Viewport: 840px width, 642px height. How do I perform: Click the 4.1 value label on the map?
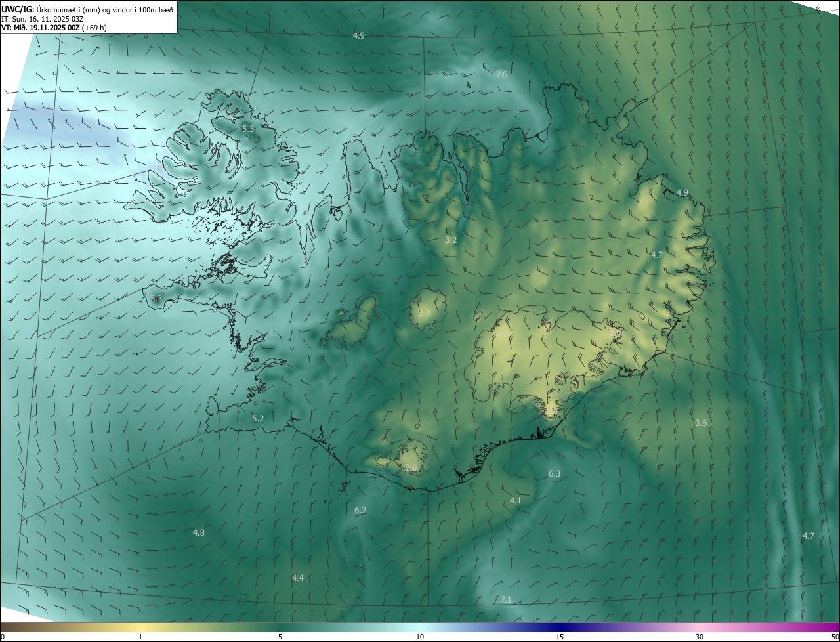click(x=516, y=500)
